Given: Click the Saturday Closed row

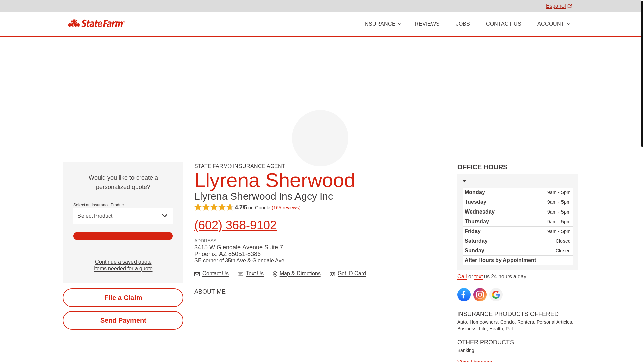Looking at the screenshot, I should point(518,241).
